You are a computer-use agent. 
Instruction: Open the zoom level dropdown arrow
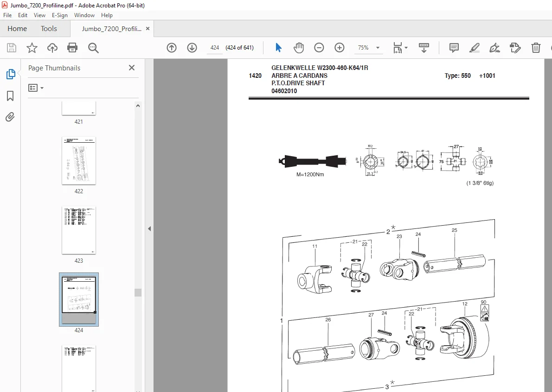tap(378, 48)
